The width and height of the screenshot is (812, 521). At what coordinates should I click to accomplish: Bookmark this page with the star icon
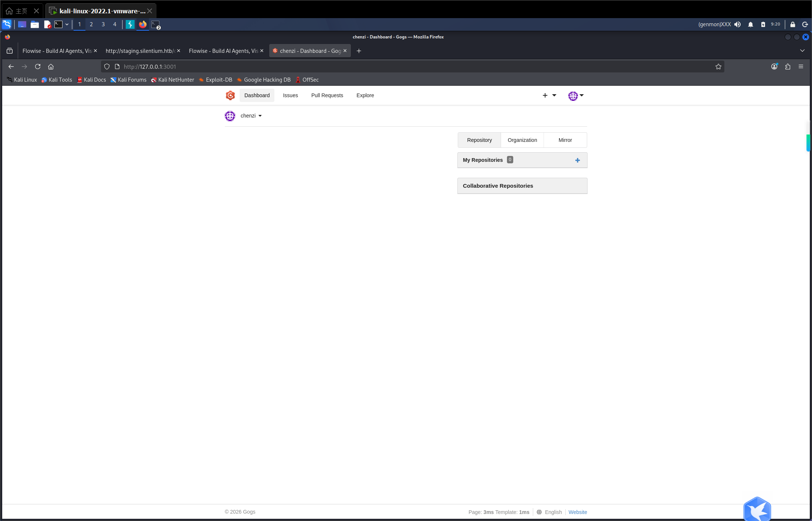point(718,67)
